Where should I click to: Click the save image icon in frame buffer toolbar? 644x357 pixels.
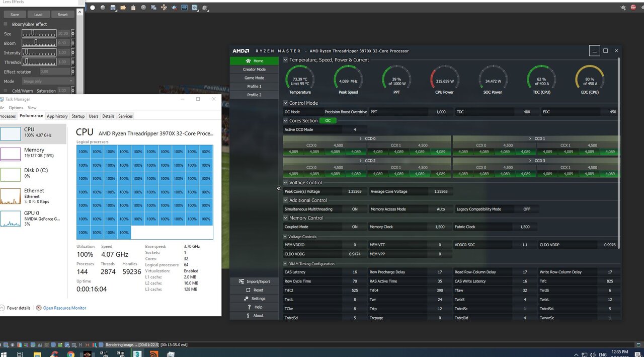point(113,8)
